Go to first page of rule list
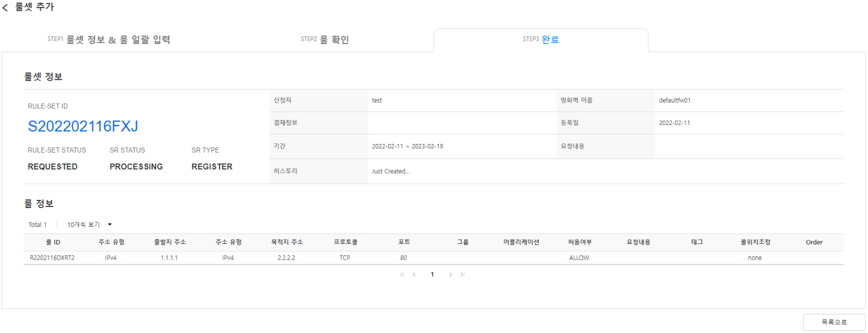 [402, 275]
